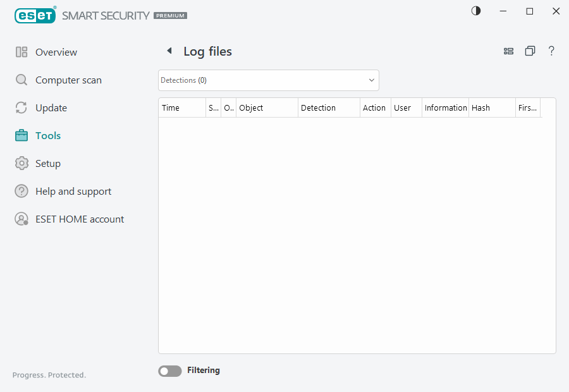The image size is (569, 392).
Task: Sort logs by the Time column
Action: point(171,107)
